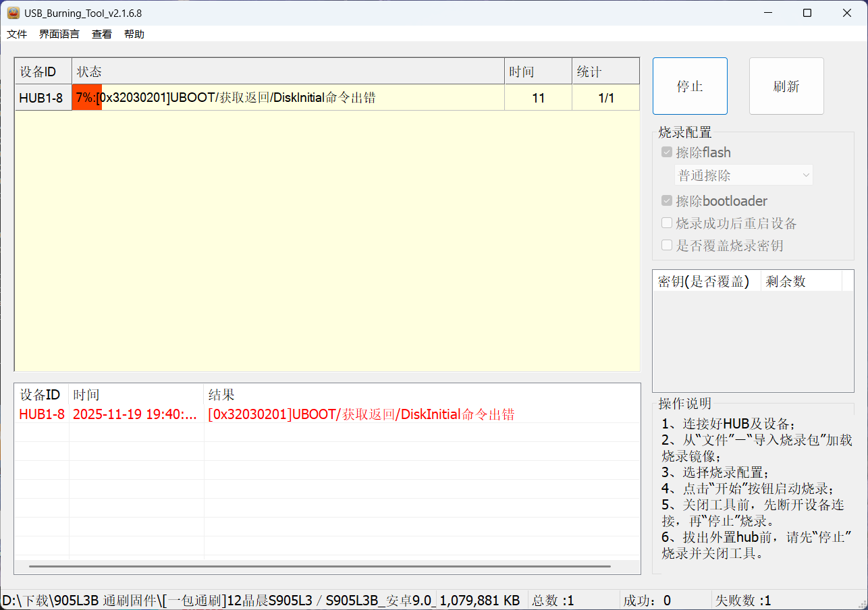Click the USB Burning Tool app icon
The height and width of the screenshot is (610, 868).
pyautogui.click(x=13, y=13)
